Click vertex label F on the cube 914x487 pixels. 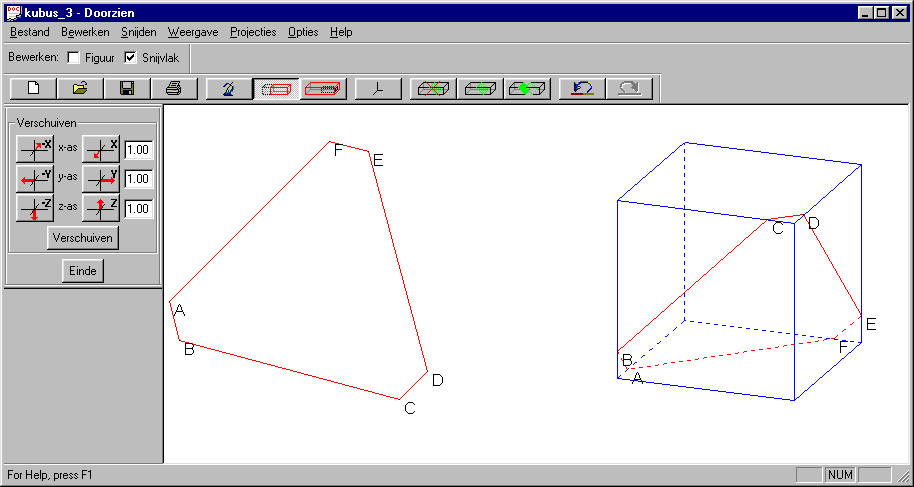[843, 348]
